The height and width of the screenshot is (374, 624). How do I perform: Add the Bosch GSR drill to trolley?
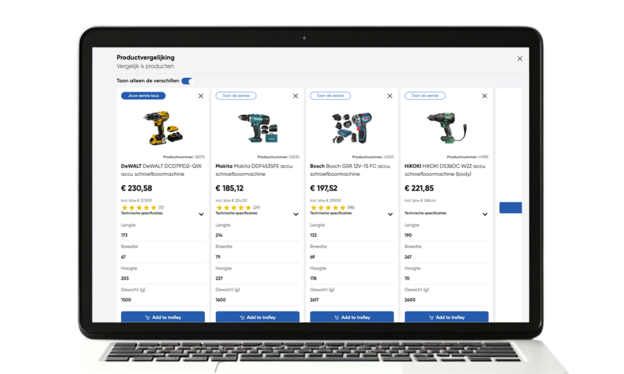click(352, 317)
